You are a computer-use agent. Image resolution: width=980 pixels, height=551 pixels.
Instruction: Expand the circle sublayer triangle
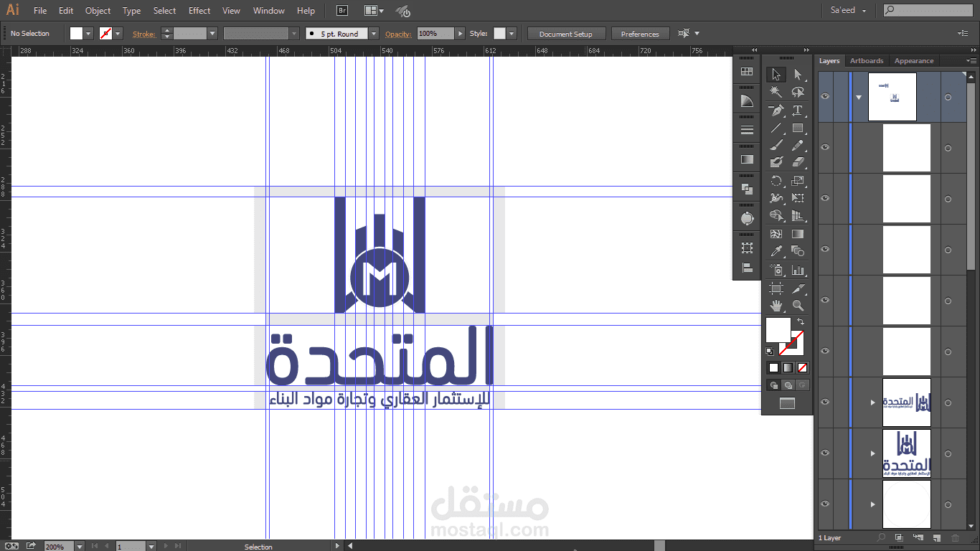click(x=873, y=504)
